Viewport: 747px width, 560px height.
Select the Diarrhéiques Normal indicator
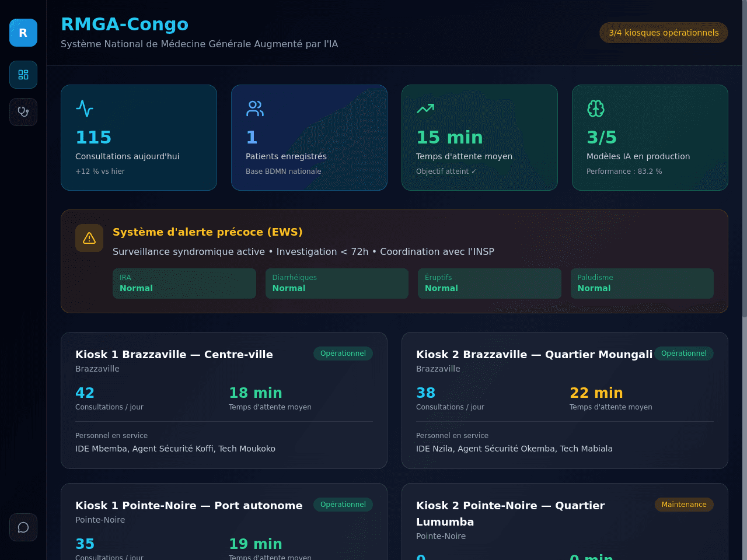tap(337, 283)
